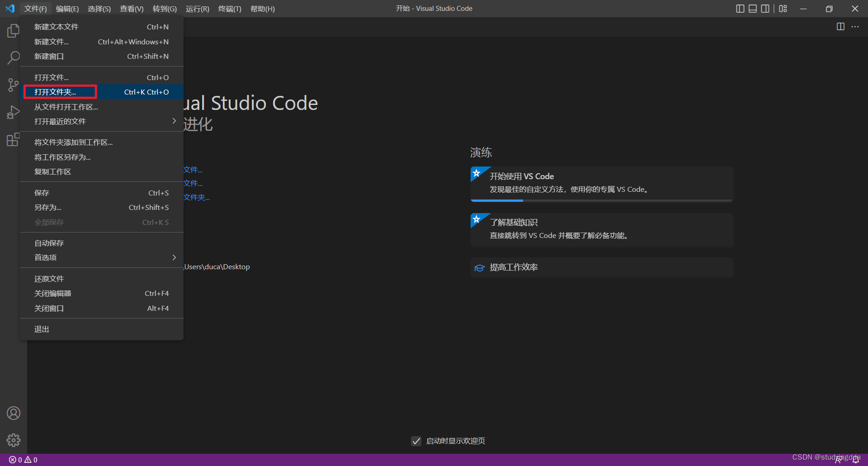Open the Accounts icon in activity bar

pyautogui.click(x=14, y=413)
